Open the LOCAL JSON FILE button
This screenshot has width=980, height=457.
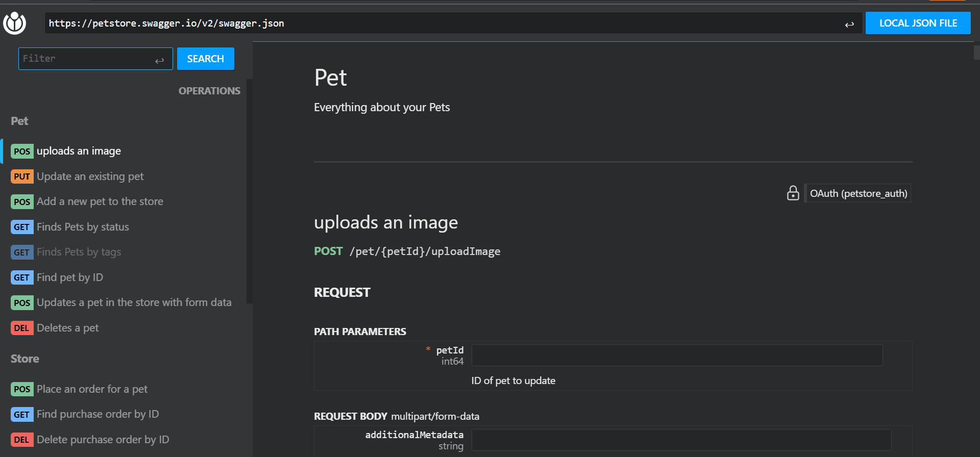click(918, 23)
